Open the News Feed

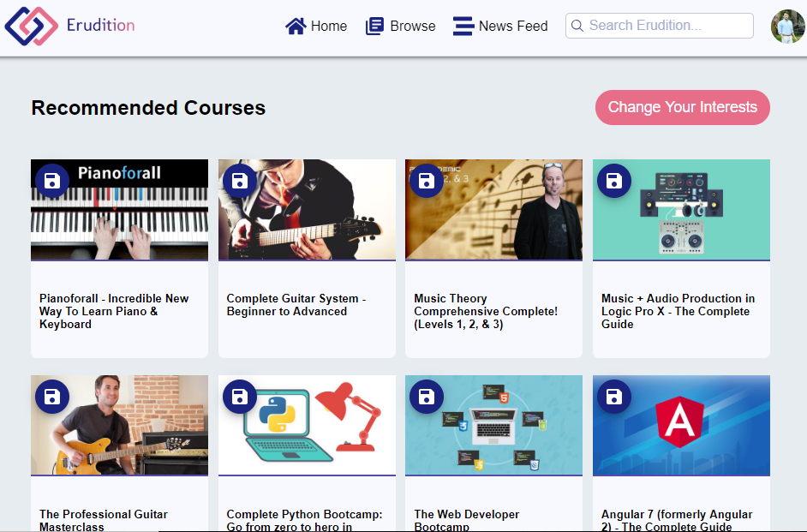[x=500, y=27]
